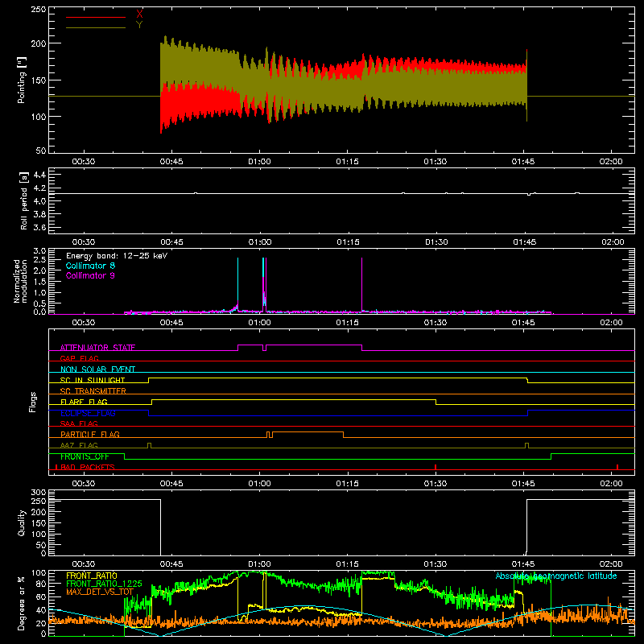This screenshot has width=644, height=644.
Task: Click the ECLIPSE_FLAG label
Action: (88, 413)
